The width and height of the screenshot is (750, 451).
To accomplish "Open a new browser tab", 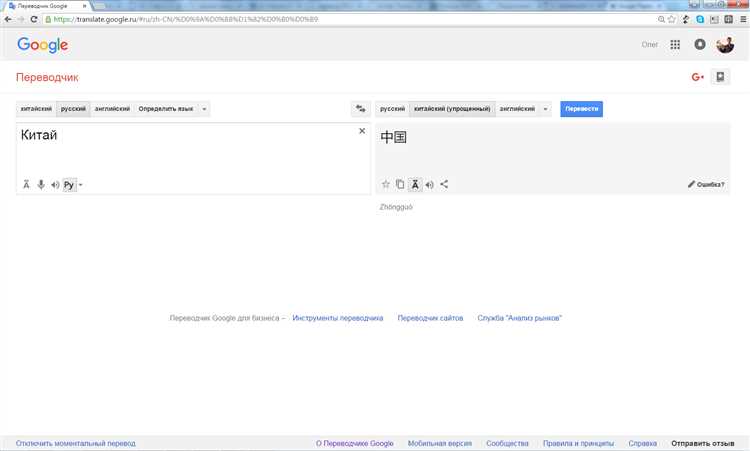I will pyautogui.click(x=99, y=6).
